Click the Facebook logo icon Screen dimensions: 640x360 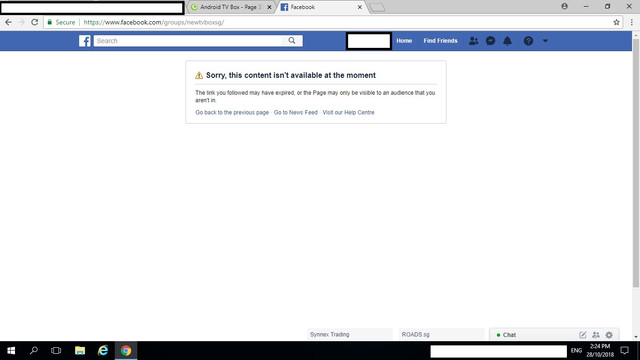pos(85,41)
